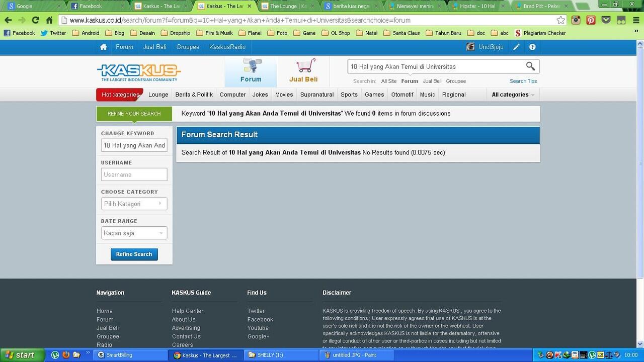Click the search magnifier icon

pos(530,66)
